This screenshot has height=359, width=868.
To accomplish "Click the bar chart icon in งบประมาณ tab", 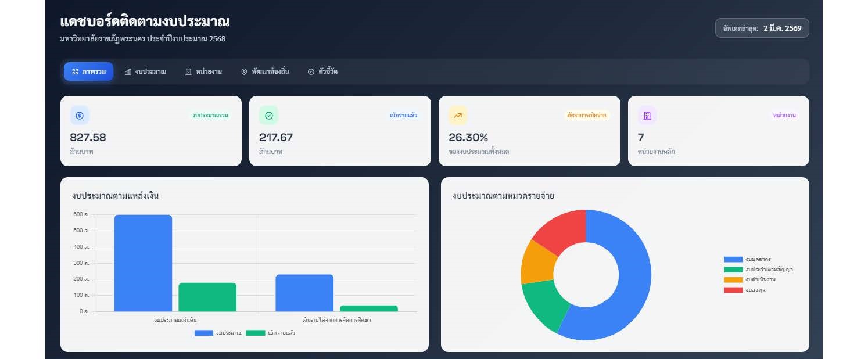I will click(128, 71).
